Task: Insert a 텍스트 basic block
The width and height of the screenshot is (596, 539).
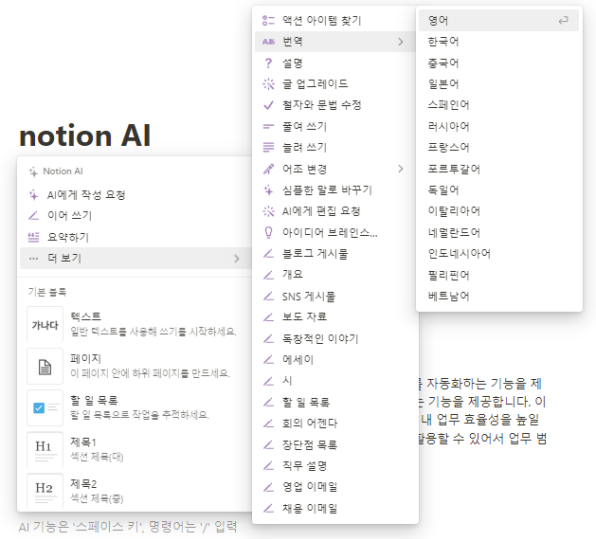Action: pyautogui.click(x=135, y=325)
